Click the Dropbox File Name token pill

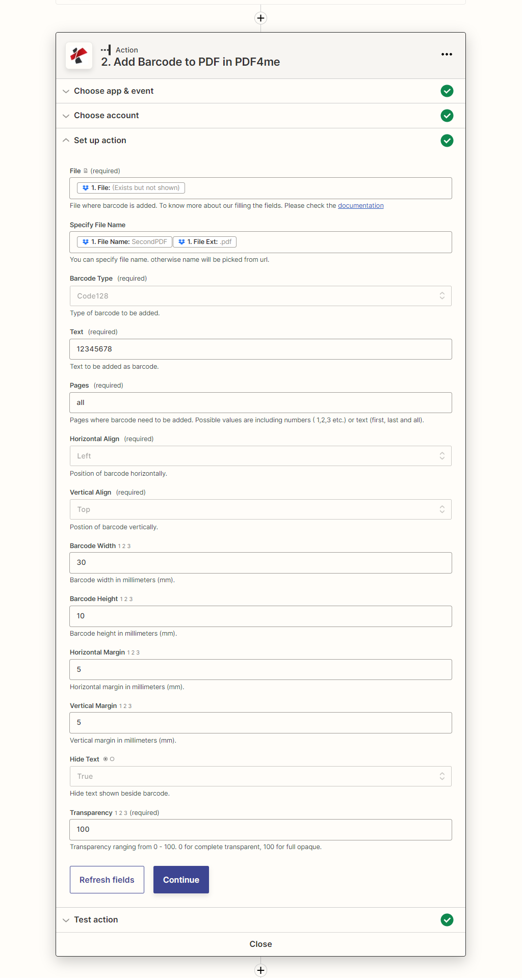pyautogui.click(x=124, y=242)
